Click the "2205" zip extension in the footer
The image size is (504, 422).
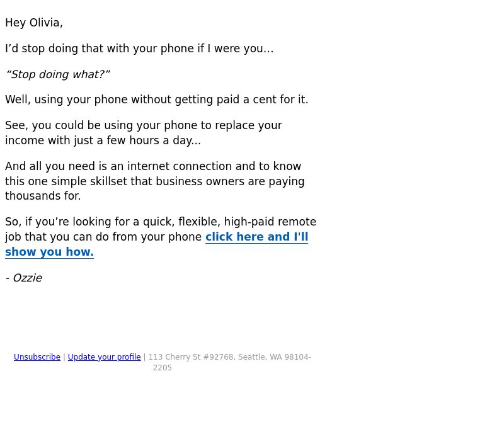[163, 368]
